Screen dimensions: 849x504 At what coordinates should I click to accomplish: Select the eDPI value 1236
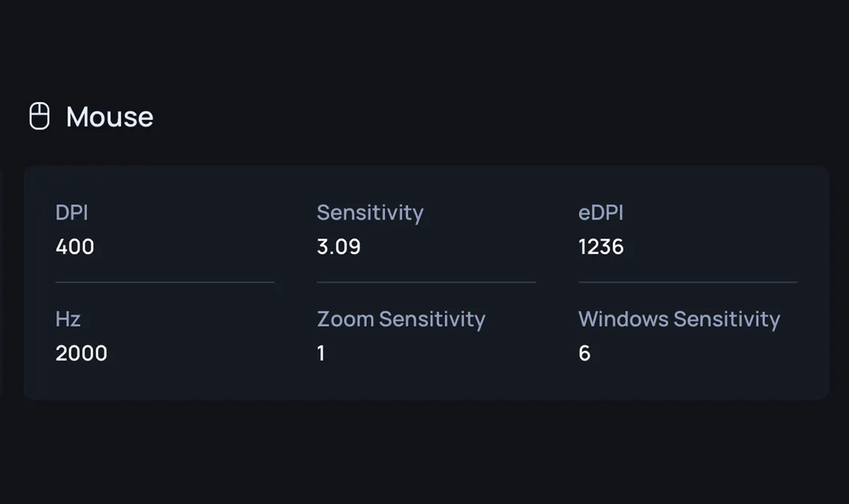pos(601,247)
